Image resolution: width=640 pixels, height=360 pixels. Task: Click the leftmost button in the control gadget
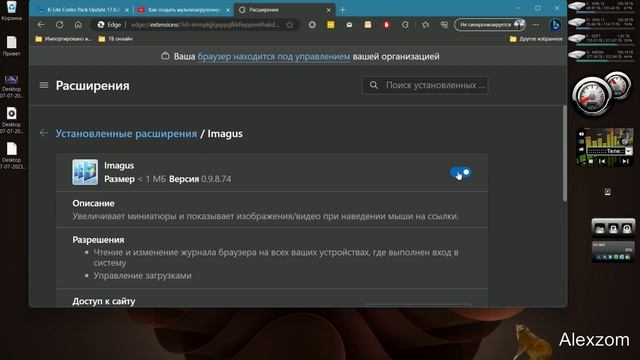(600, 229)
